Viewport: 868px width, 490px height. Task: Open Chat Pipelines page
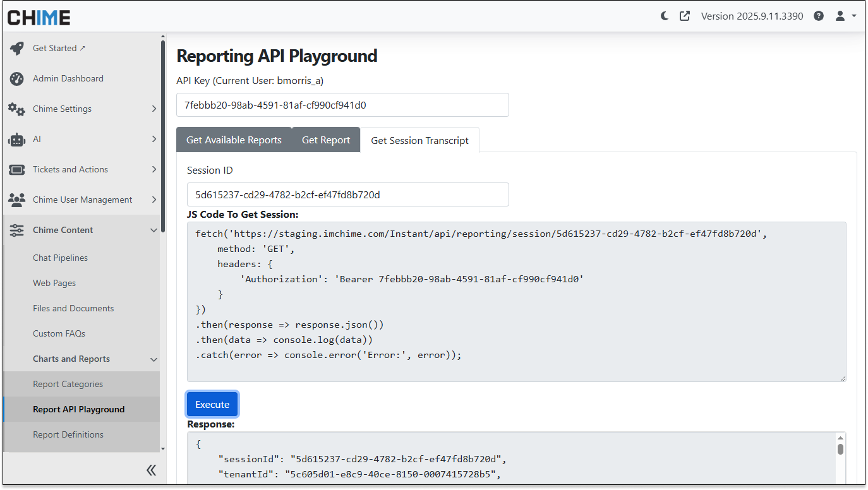coord(60,258)
